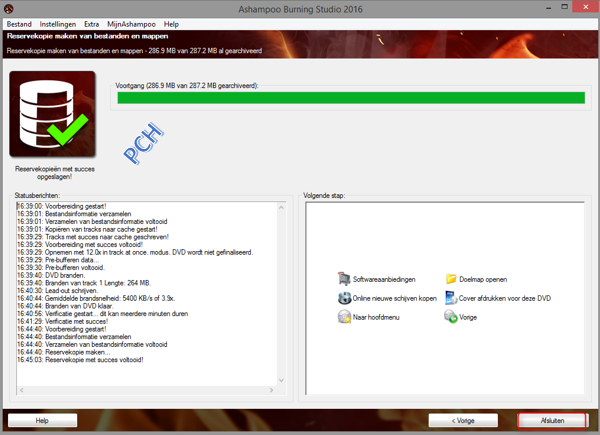Select log line 'Kopiëren van tracks naar cache gestart!'
Viewport: 600px width, 435px height.
click(x=87, y=229)
